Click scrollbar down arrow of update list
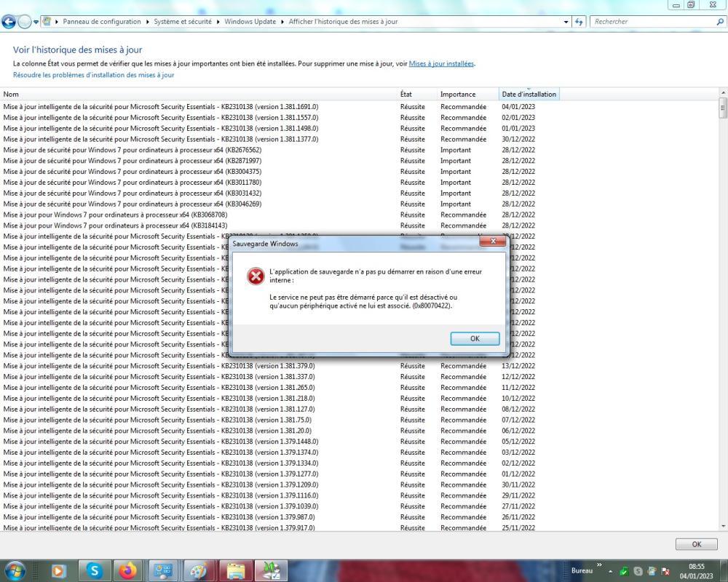The width and height of the screenshot is (728, 582). 723,526
